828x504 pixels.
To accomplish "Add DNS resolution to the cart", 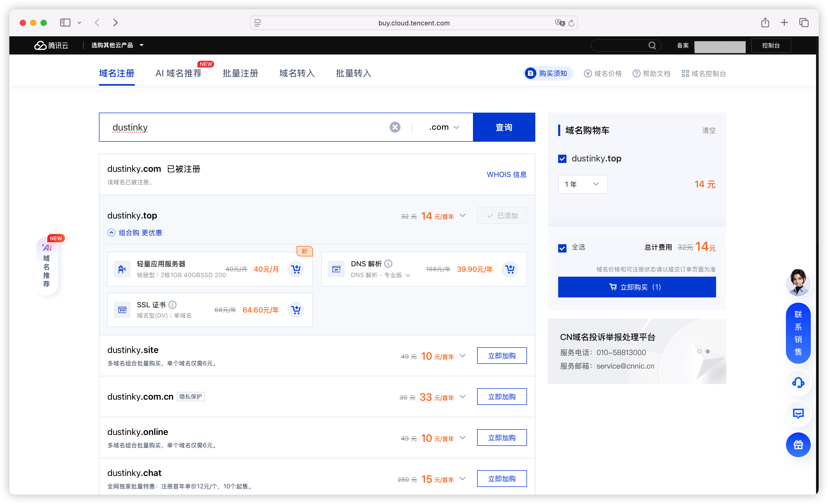I will pyautogui.click(x=510, y=269).
